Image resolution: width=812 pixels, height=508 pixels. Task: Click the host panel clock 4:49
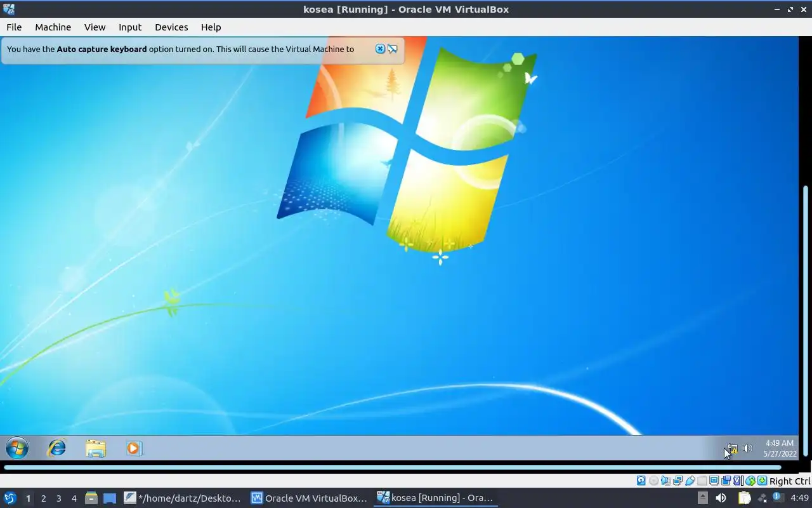coord(799,498)
